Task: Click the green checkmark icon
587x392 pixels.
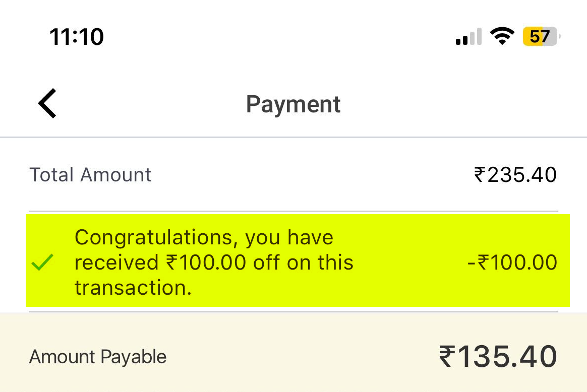Action: pos(42,263)
